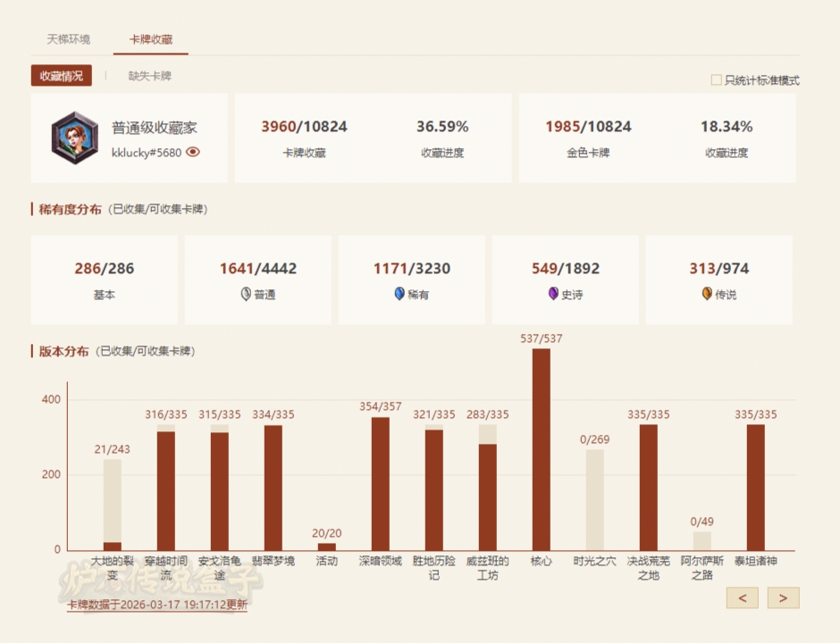Click the 活动 20/20 bar

tap(327, 546)
